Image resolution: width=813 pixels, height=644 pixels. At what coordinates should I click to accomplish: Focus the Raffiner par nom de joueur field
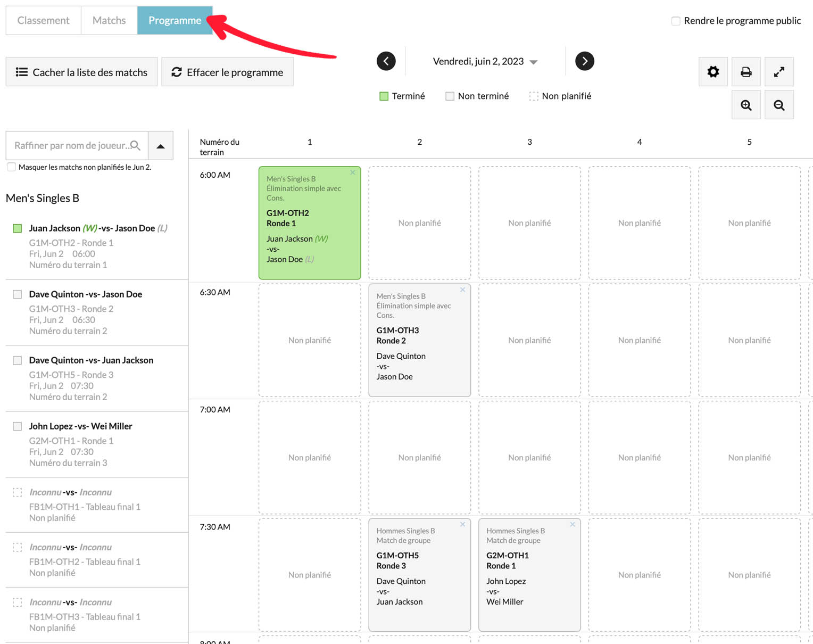(x=72, y=145)
